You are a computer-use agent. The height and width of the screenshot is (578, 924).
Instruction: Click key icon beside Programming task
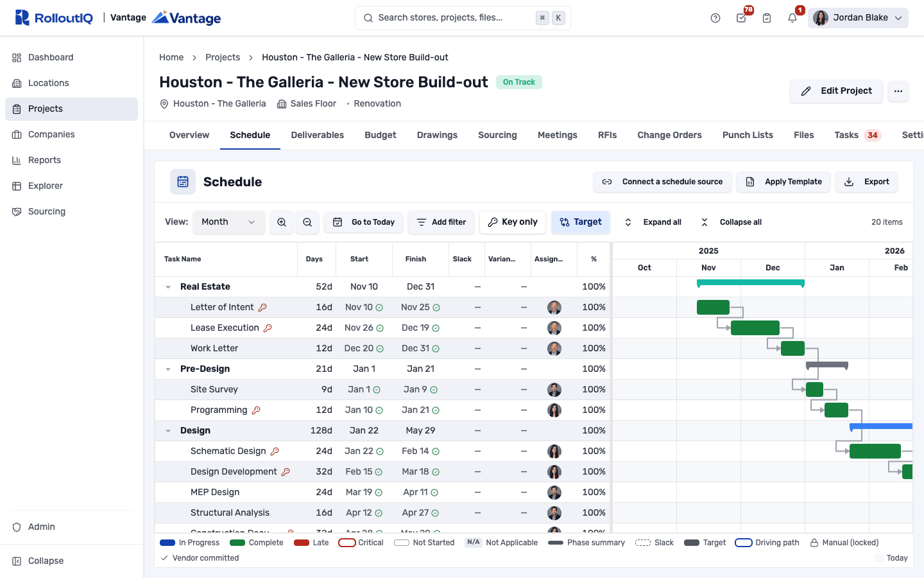(256, 410)
